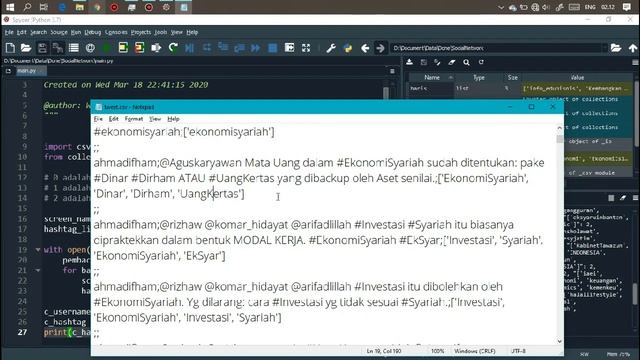Open Spyder Consoles menu
The width and height of the screenshot is (640, 360).
(x=116, y=32)
